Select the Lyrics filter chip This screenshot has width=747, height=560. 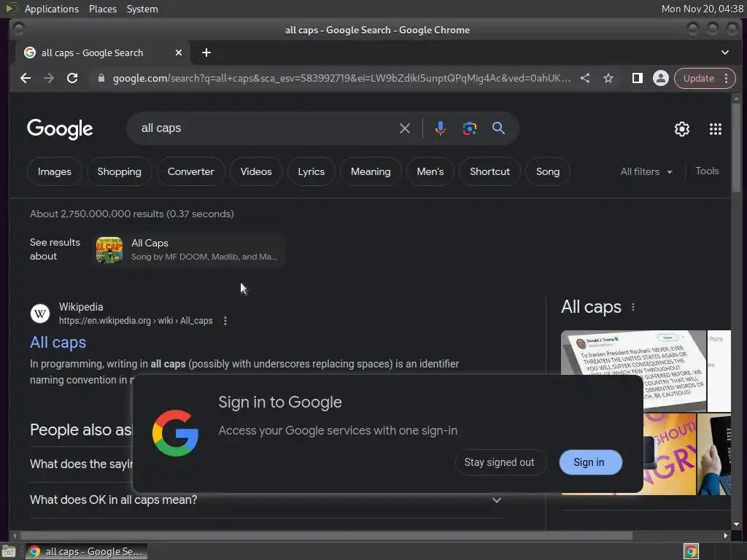tap(311, 171)
